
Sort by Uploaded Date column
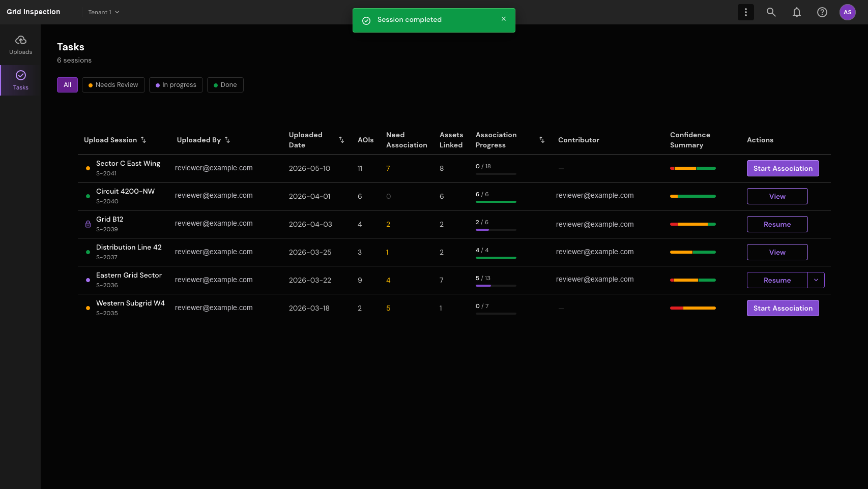[341, 140]
